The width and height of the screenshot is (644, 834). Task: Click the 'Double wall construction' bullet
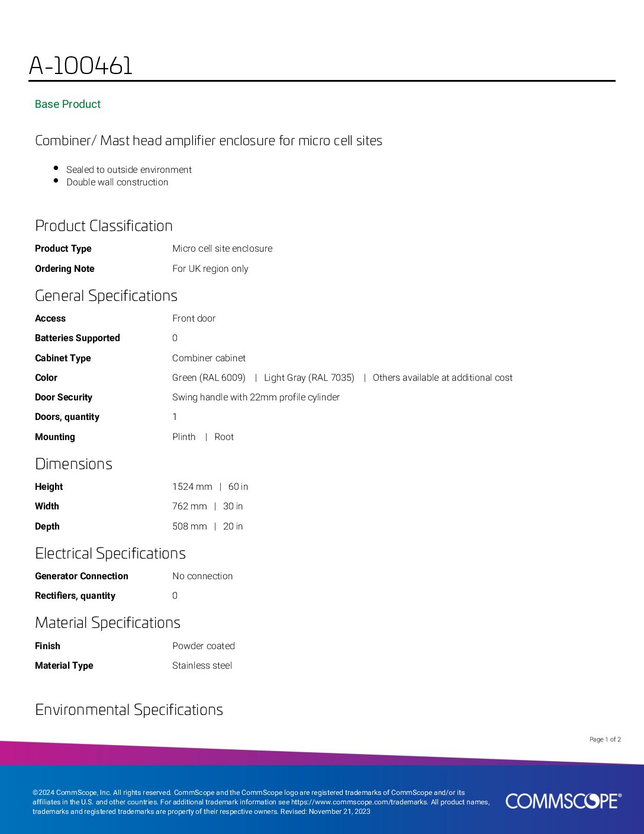tap(117, 182)
